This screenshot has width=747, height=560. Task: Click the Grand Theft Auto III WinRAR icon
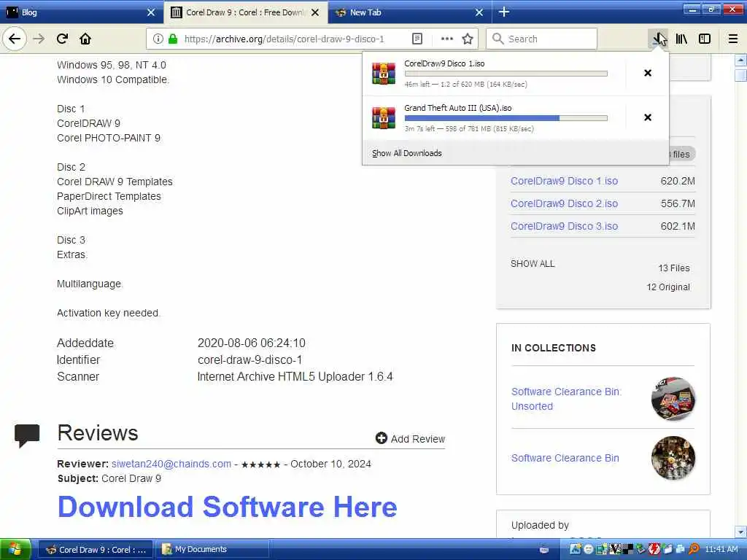coord(384,117)
